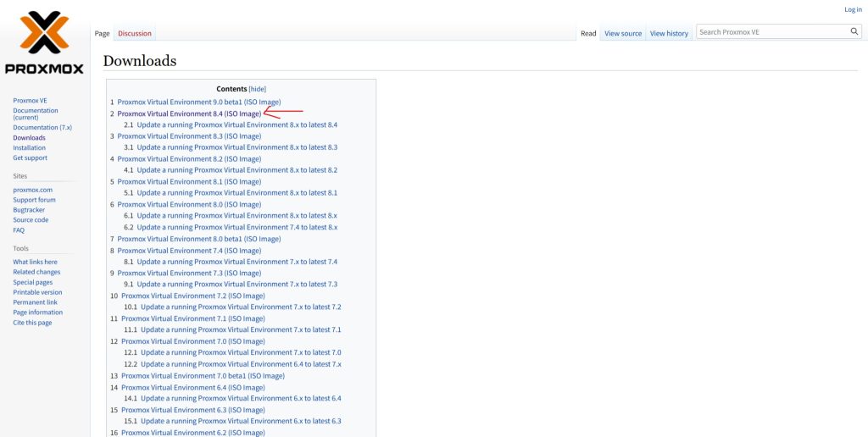Image resolution: width=868 pixels, height=437 pixels.
Task: Open Printable version link
Action: point(37,292)
